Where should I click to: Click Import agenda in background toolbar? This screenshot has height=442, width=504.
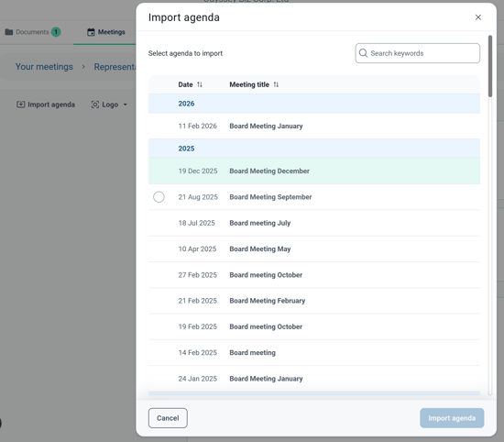pyautogui.click(x=46, y=105)
